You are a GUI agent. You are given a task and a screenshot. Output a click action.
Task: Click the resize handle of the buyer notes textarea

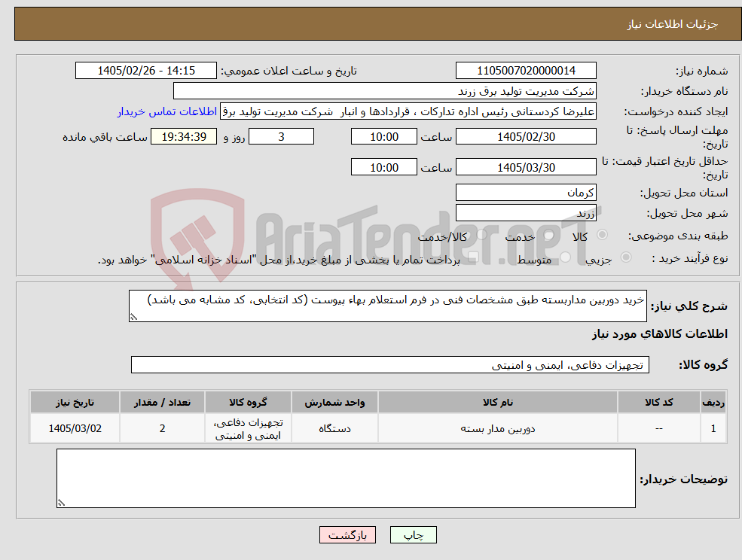[61, 504]
